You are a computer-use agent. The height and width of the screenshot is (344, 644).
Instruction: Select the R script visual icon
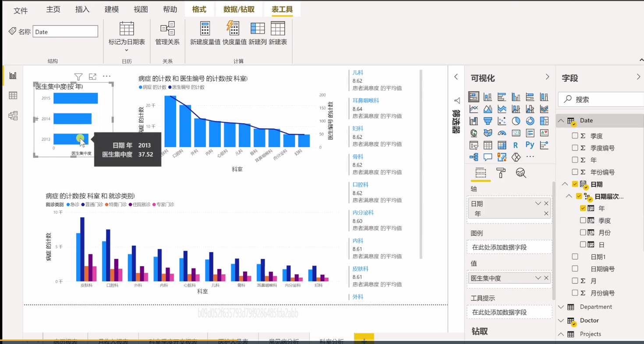[x=516, y=145]
